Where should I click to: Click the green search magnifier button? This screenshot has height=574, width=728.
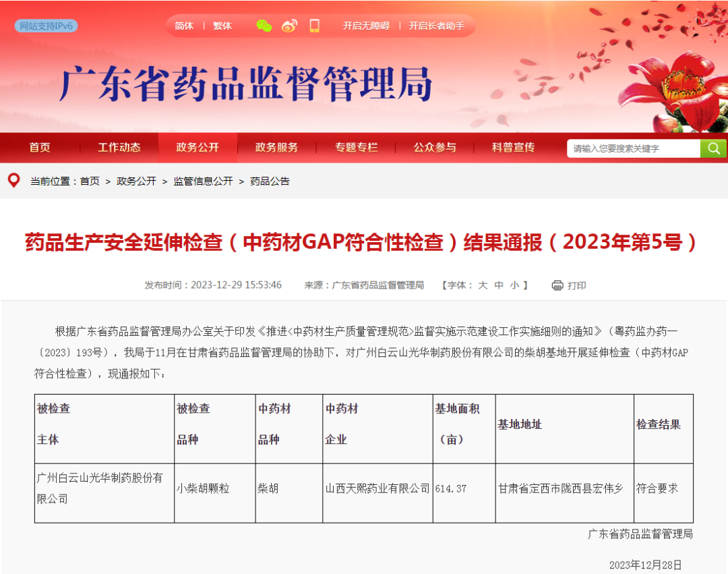pos(713,148)
